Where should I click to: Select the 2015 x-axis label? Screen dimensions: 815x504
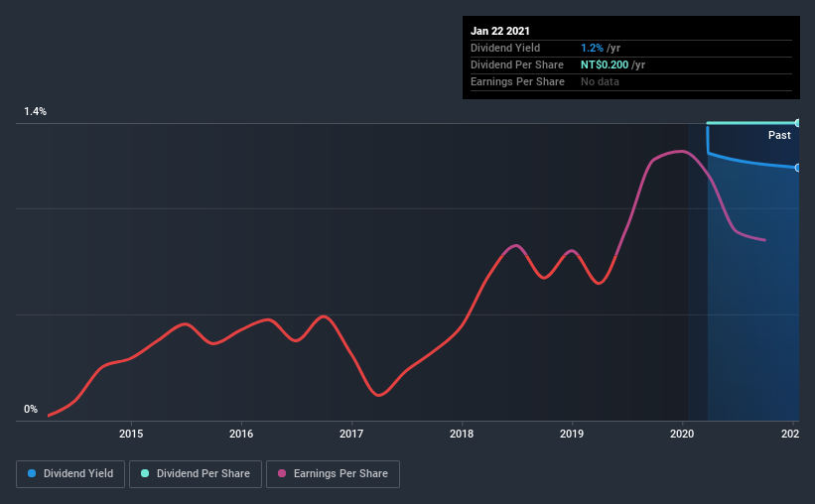[131, 434]
